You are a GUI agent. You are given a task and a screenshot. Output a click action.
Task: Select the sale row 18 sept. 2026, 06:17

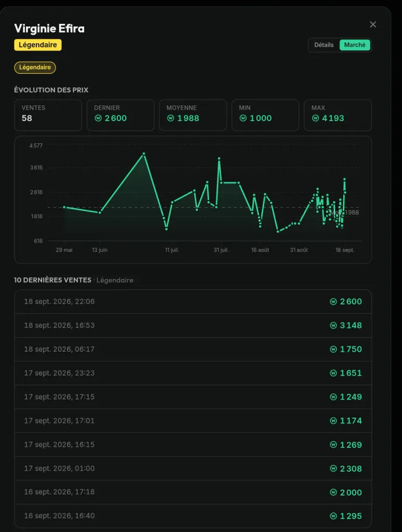click(193, 349)
